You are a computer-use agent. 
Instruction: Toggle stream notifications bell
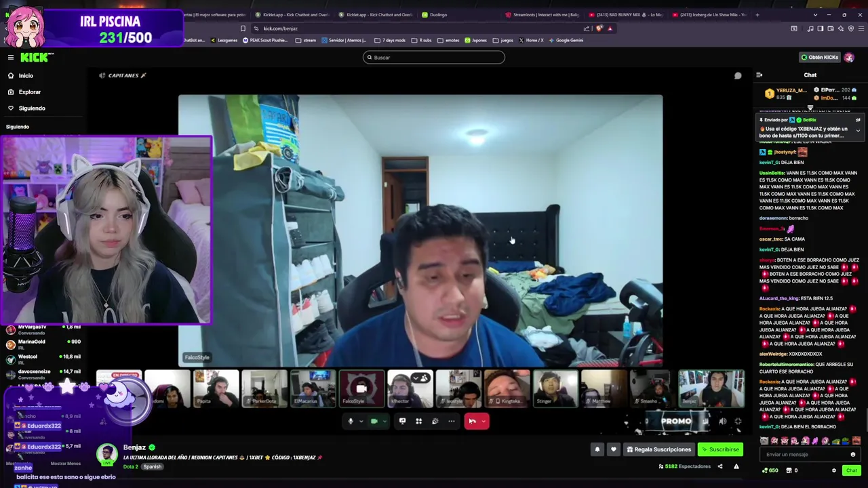coord(597,449)
